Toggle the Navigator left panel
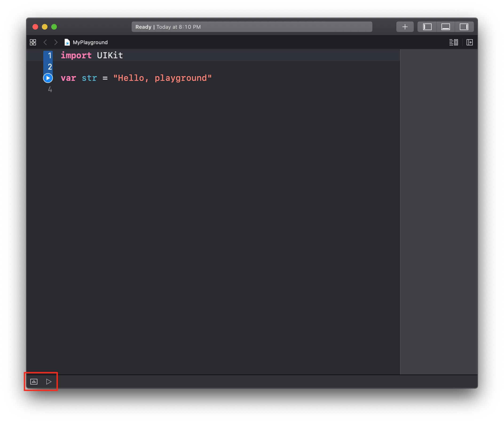Viewport: 504px width, 423px height. 427,27
